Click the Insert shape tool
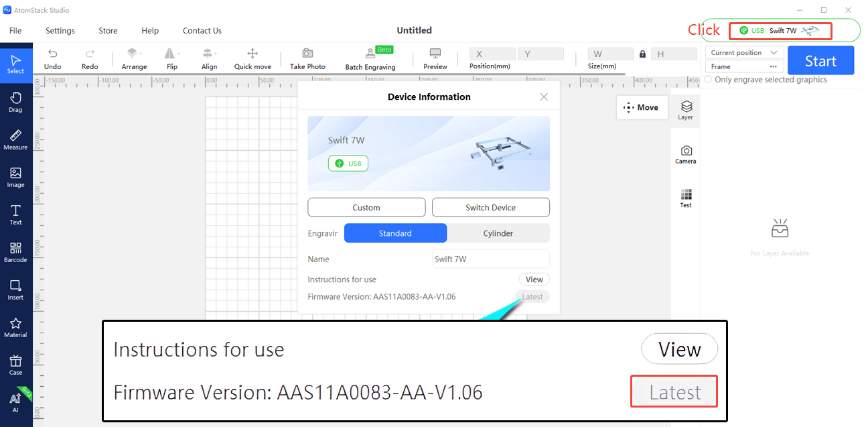 (15, 290)
